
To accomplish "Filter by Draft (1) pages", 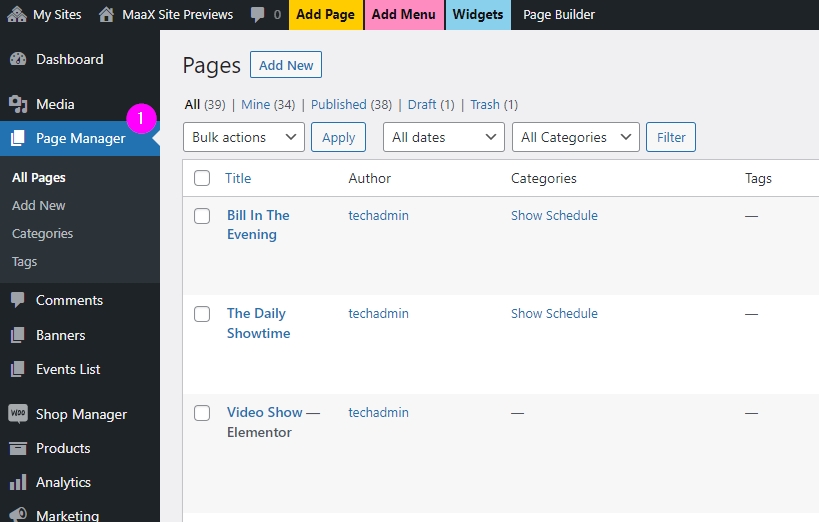I will click(x=431, y=105).
